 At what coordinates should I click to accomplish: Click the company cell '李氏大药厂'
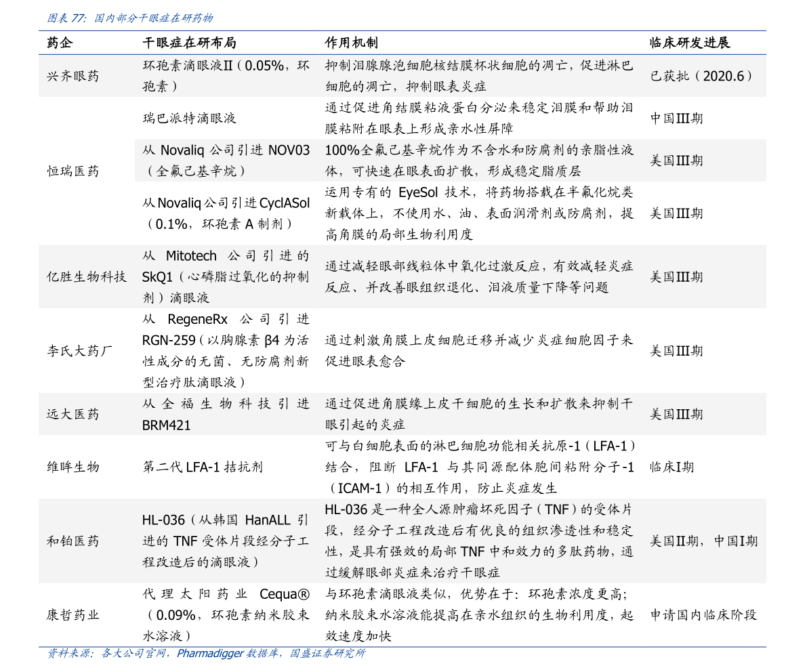pos(80,351)
